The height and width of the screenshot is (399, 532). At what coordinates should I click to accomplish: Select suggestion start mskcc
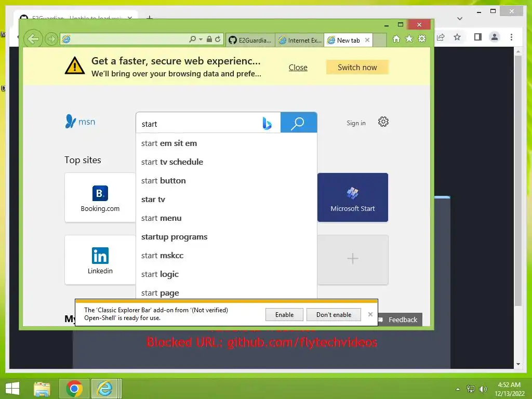click(227, 256)
